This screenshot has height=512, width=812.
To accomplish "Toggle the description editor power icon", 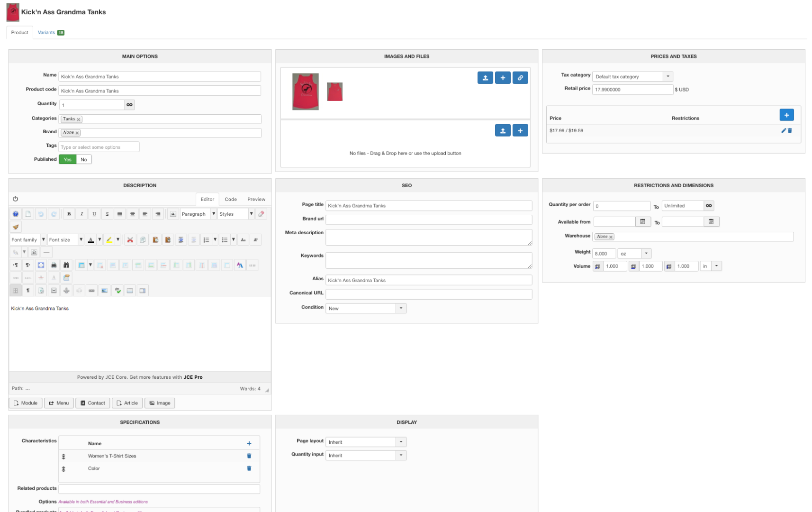I will [x=16, y=199].
